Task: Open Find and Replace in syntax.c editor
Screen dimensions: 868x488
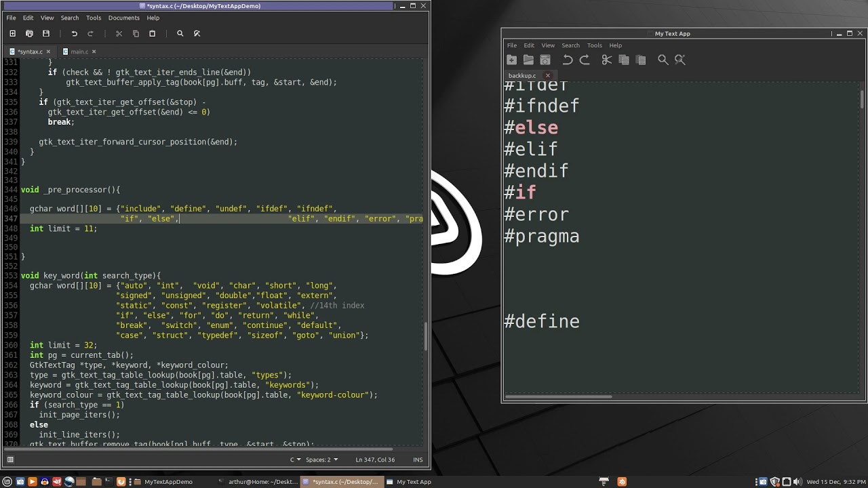Action: point(197,33)
